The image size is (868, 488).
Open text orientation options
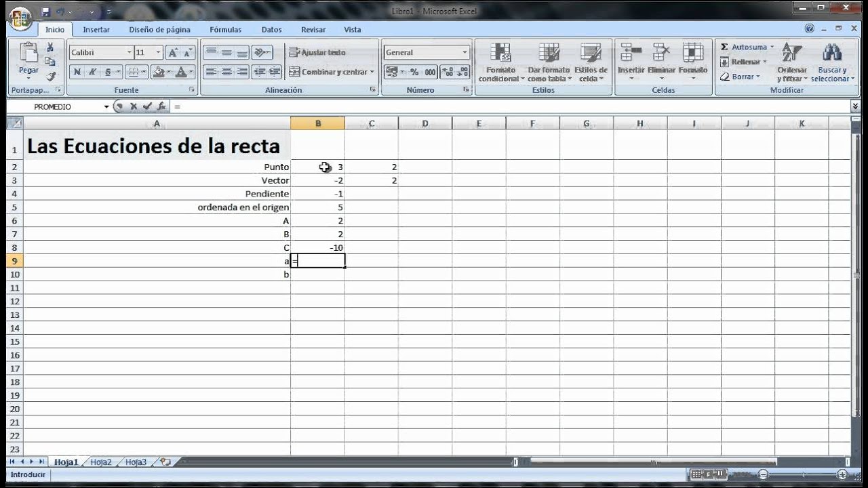(x=261, y=52)
